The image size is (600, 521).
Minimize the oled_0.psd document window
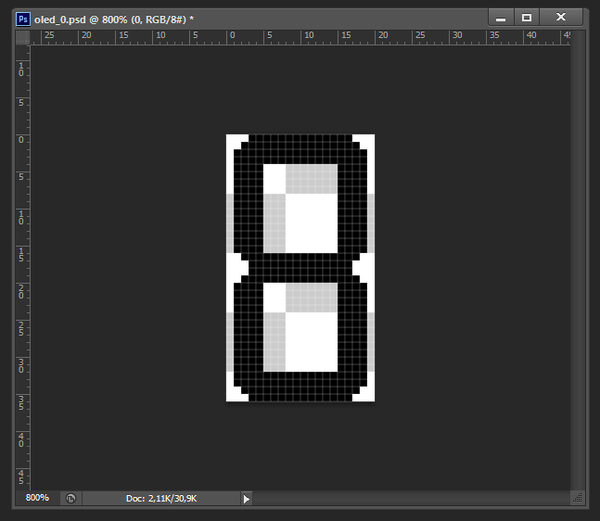502,16
